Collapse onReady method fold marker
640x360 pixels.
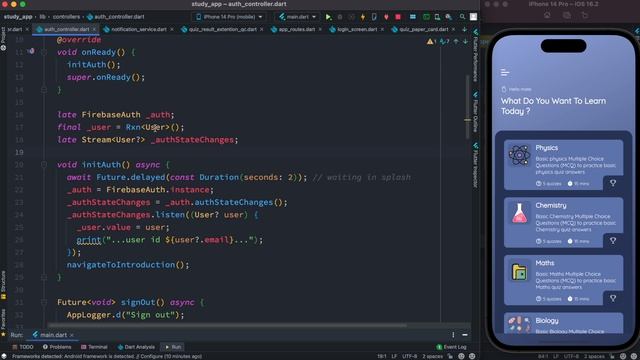click(x=44, y=52)
